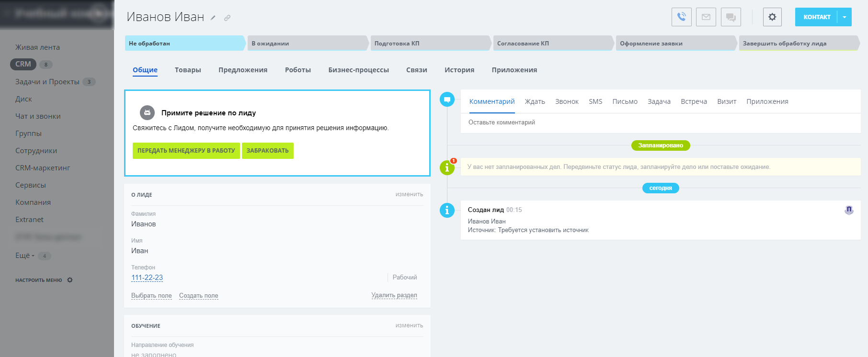Click the user avatar in the Создан лид entry
Viewport: 868px width, 357px height.
pyautogui.click(x=849, y=210)
